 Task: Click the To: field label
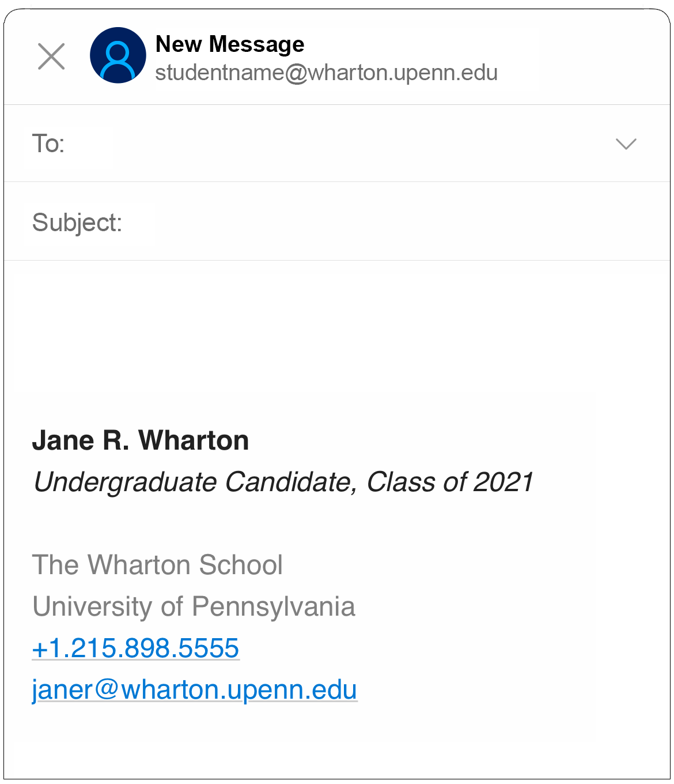coord(48,144)
